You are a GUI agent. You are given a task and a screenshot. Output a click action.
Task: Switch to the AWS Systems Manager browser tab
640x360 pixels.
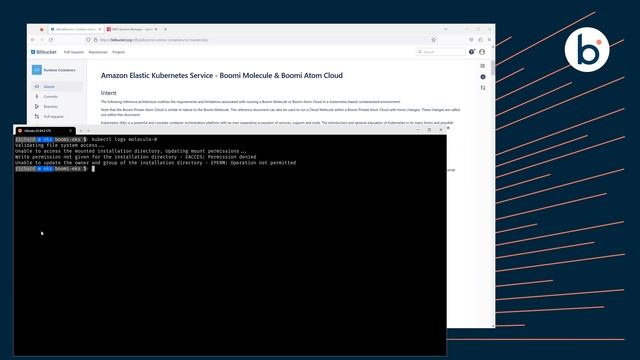click(131, 29)
